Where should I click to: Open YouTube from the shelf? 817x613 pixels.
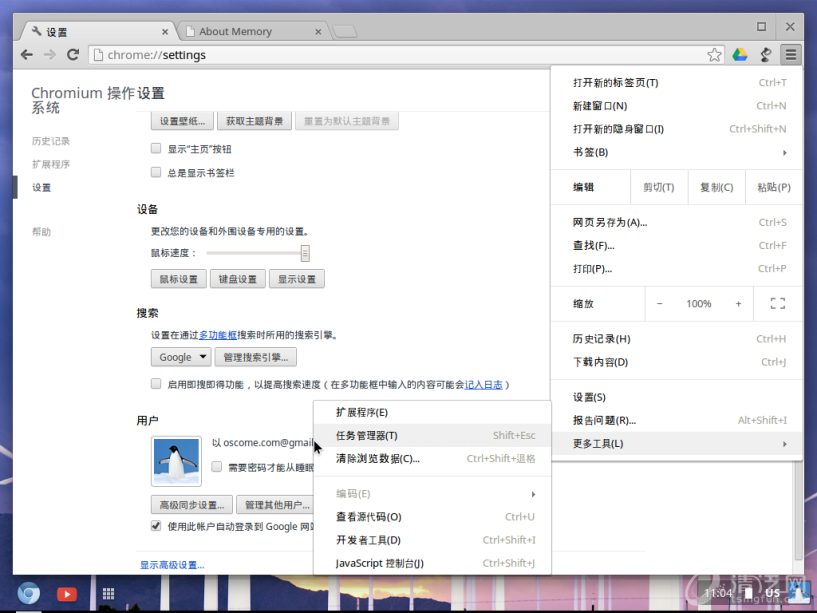pos(67,594)
